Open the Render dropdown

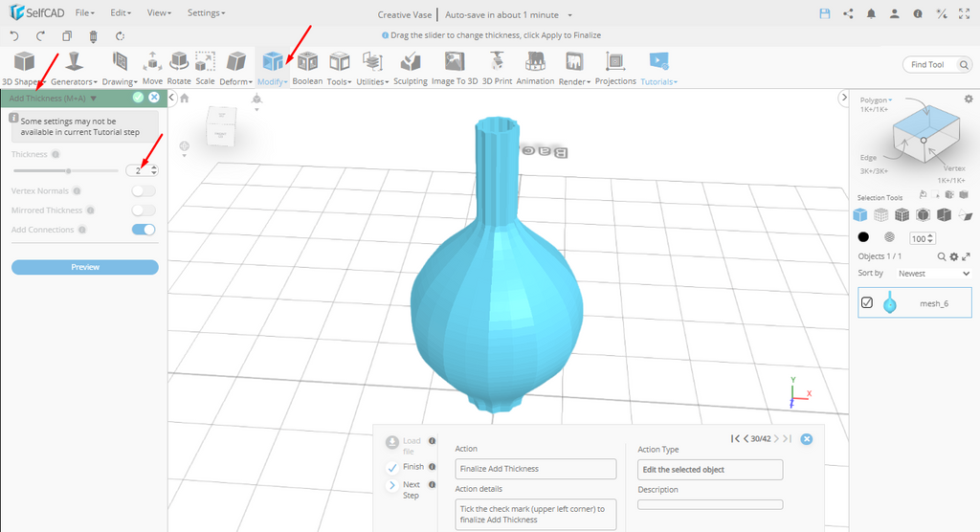[x=574, y=69]
